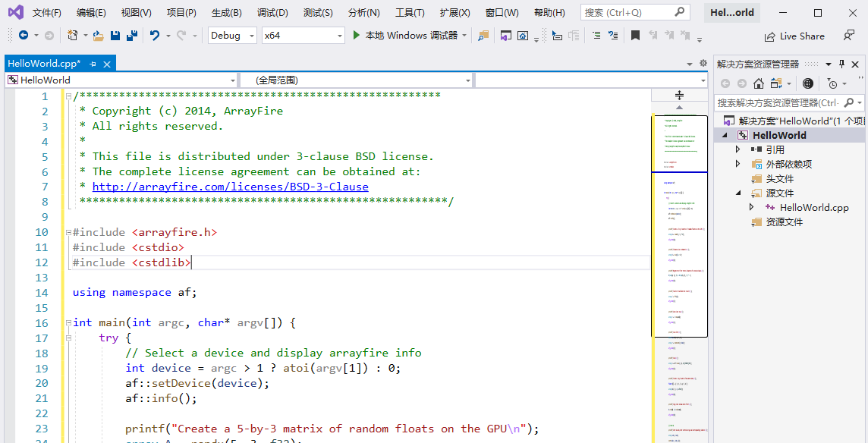The height and width of the screenshot is (443, 868).
Task: Click the magnifier icon in Solution Explorer search
Action: tap(847, 102)
